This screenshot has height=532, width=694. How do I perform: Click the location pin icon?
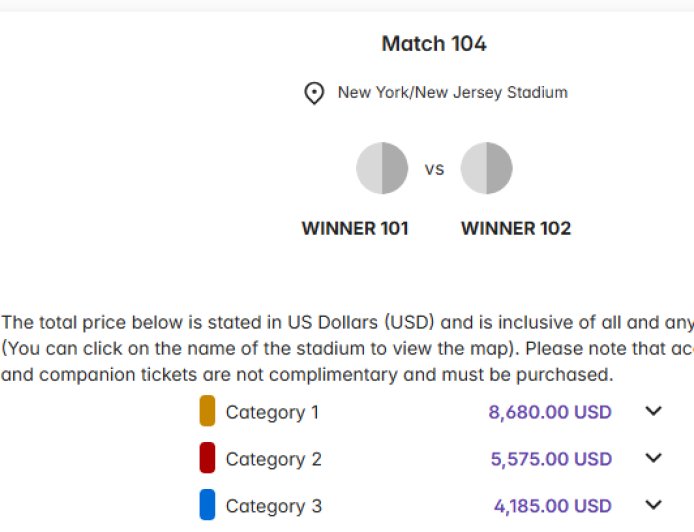click(x=314, y=94)
